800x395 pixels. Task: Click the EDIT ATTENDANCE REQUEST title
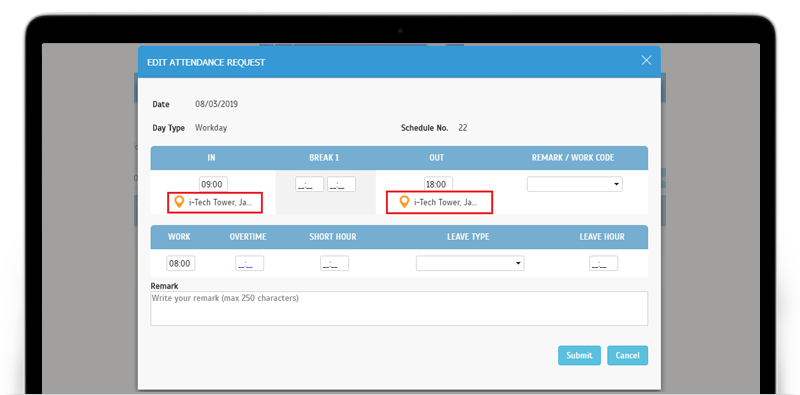pos(206,62)
